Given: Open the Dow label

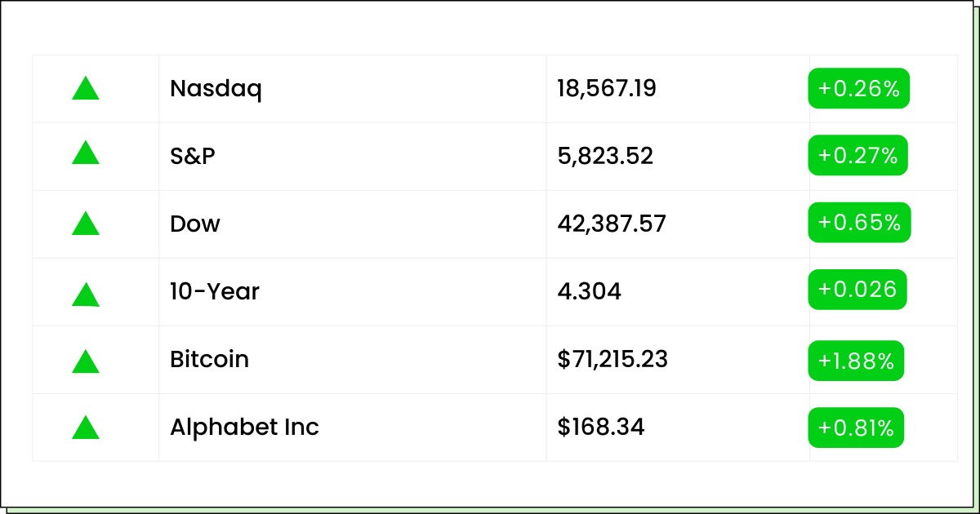Looking at the screenshot, I should 195,224.
